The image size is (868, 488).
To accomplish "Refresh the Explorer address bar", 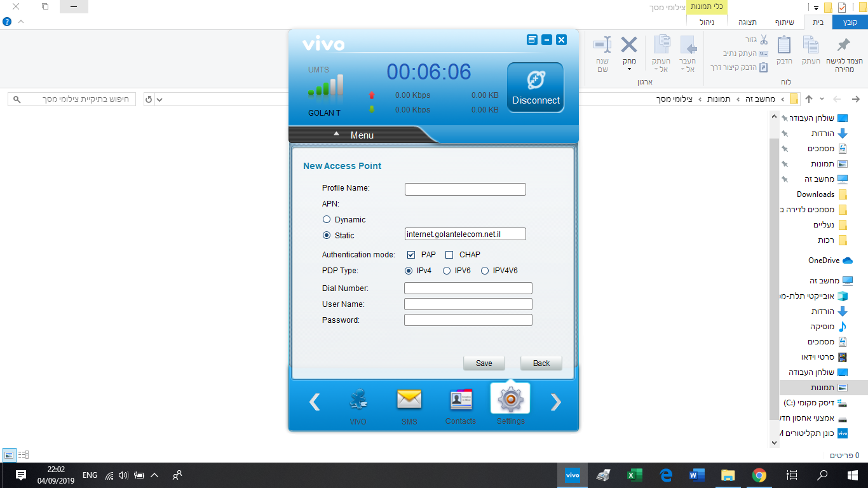I will pyautogui.click(x=149, y=99).
